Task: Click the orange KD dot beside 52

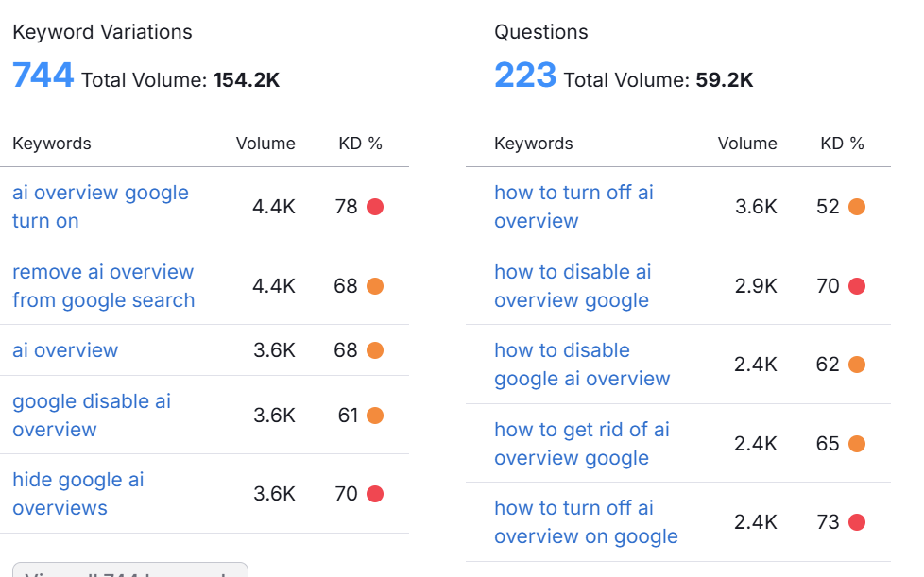Action: pos(857,207)
